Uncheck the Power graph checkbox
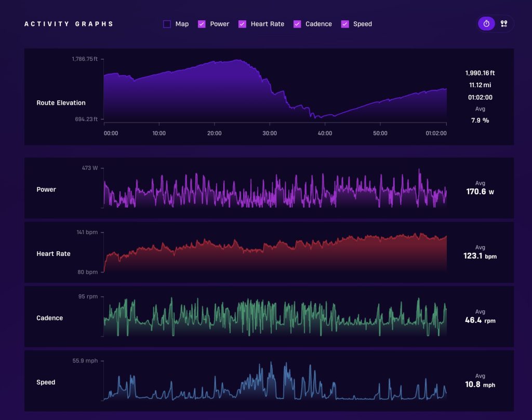This screenshot has width=532, height=420. [x=202, y=24]
